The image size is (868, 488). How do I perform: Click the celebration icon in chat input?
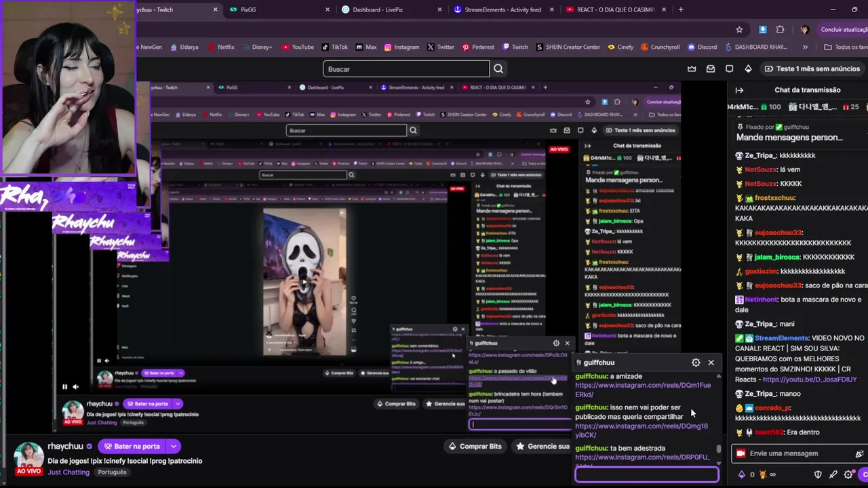click(859, 453)
